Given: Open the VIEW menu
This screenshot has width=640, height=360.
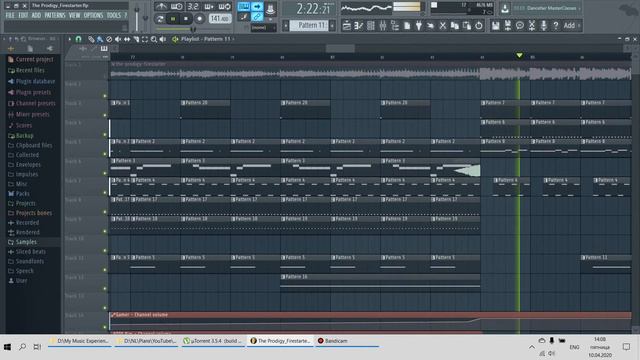Looking at the screenshot, I should [x=74, y=16].
